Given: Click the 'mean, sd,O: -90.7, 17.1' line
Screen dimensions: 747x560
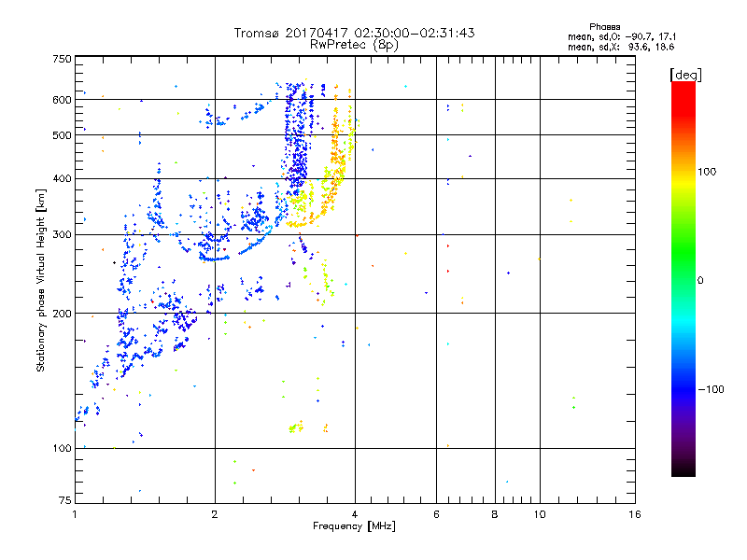Looking at the screenshot, I should tap(622, 36).
